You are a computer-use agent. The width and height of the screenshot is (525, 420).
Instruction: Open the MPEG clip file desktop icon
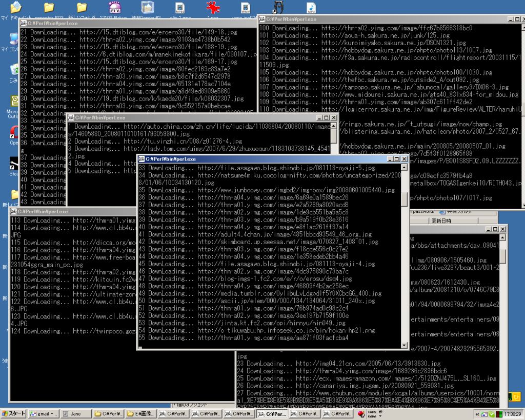[180, 7]
